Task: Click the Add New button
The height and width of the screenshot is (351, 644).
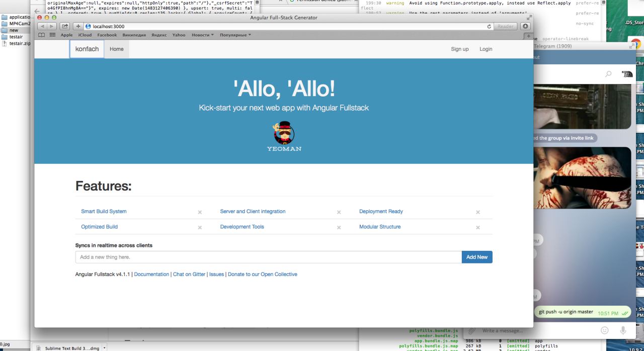Action: pos(477,257)
